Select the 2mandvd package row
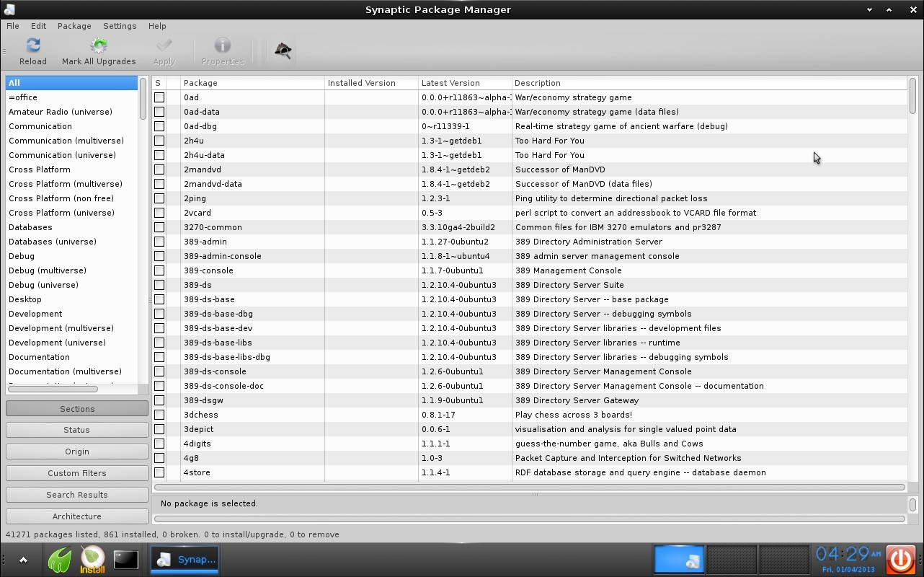924x577 pixels. coord(529,169)
